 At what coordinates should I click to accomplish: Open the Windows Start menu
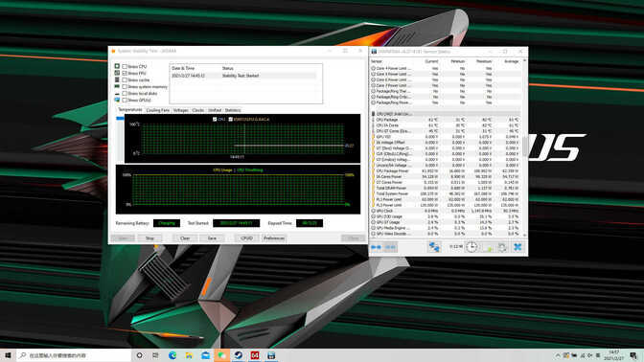click(8, 355)
